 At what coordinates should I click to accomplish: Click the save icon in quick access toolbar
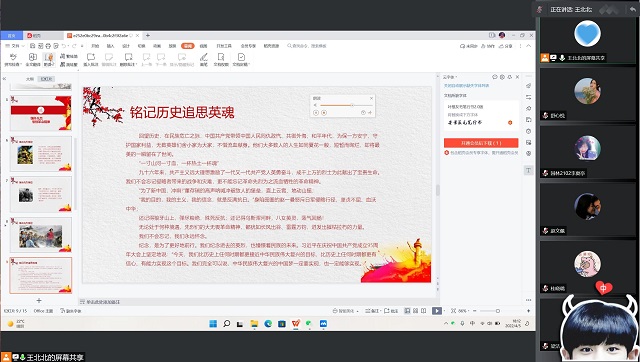[x=32, y=46]
